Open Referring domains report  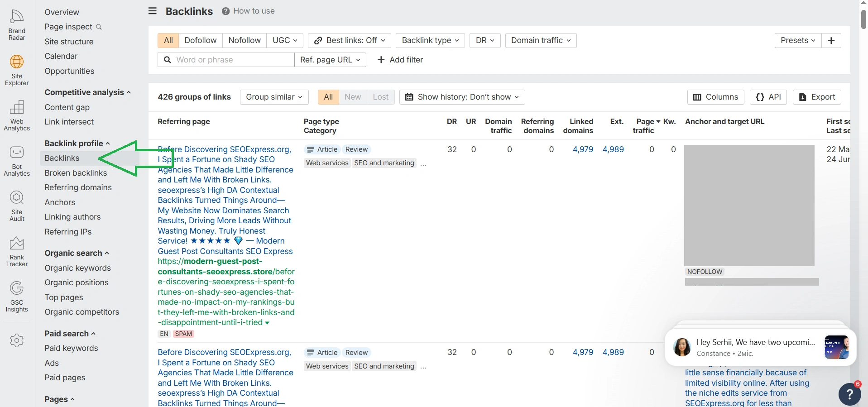coord(78,187)
